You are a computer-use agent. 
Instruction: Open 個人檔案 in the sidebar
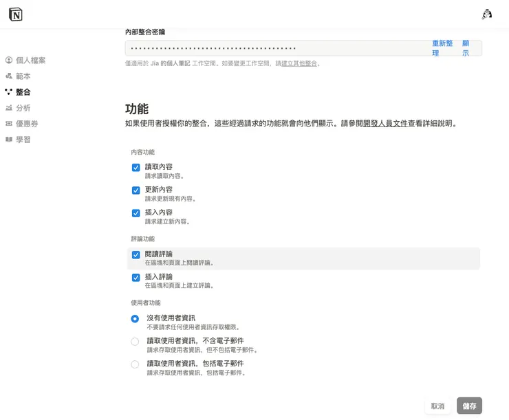pyautogui.click(x=31, y=60)
